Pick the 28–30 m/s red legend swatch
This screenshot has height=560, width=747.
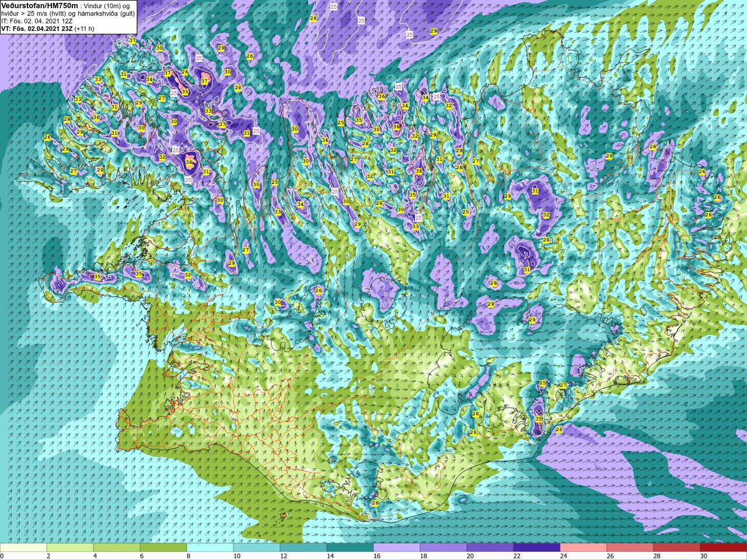(677, 548)
